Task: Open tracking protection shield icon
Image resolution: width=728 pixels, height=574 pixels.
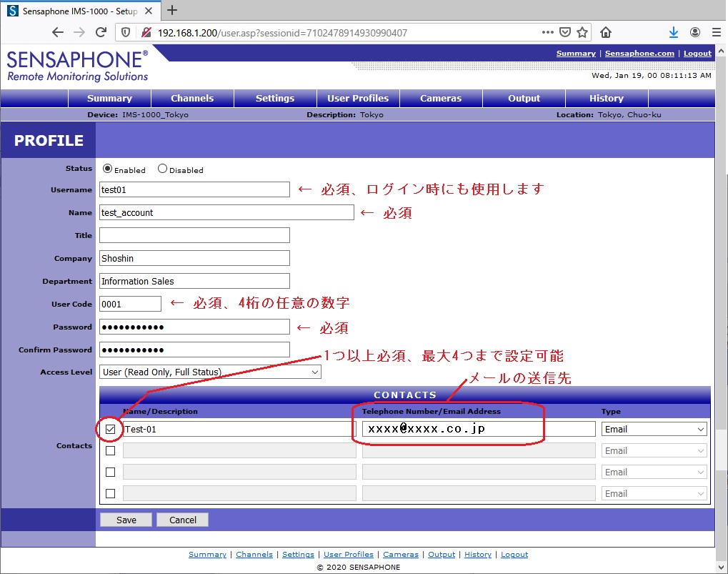Action: pyautogui.click(x=125, y=32)
